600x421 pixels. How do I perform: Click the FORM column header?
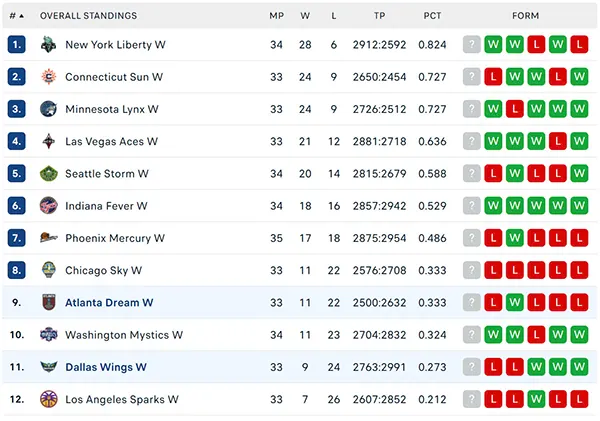(x=525, y=16)
